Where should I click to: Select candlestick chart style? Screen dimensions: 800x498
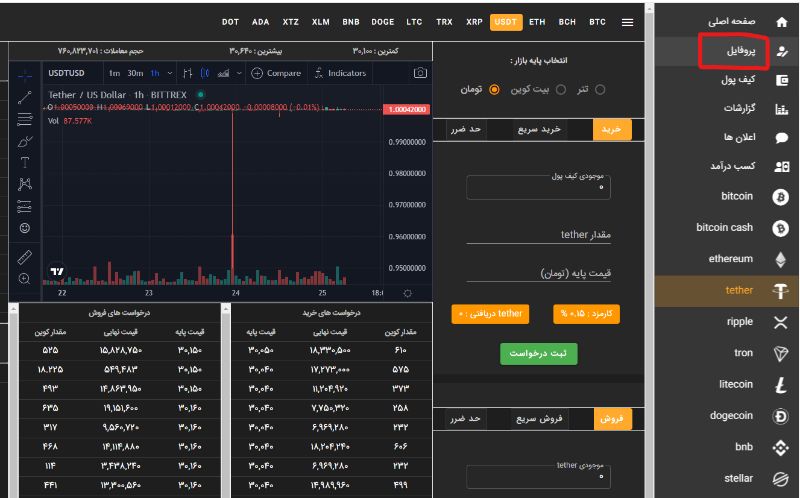(205, 73)
